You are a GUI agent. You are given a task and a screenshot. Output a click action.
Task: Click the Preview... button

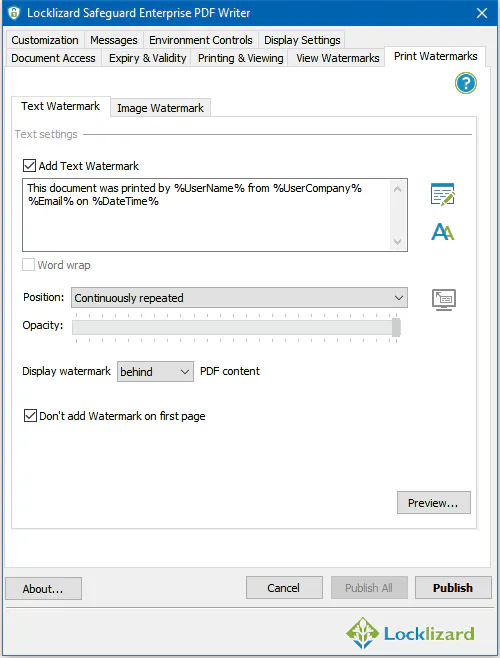[434, 503]
